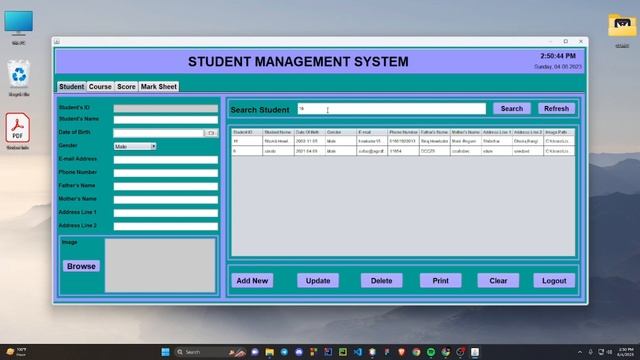The width and height of the screenshot is (640, 360).
Task: Click the Phone Number field
Action: [166, 173]
